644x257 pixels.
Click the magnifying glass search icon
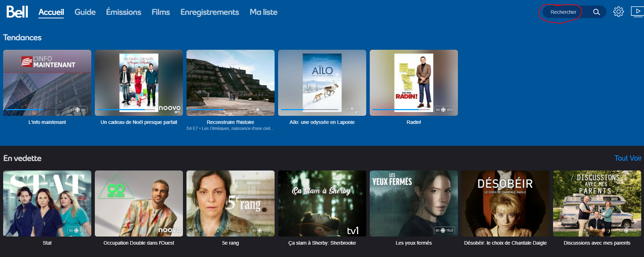[x=596, y=12]
